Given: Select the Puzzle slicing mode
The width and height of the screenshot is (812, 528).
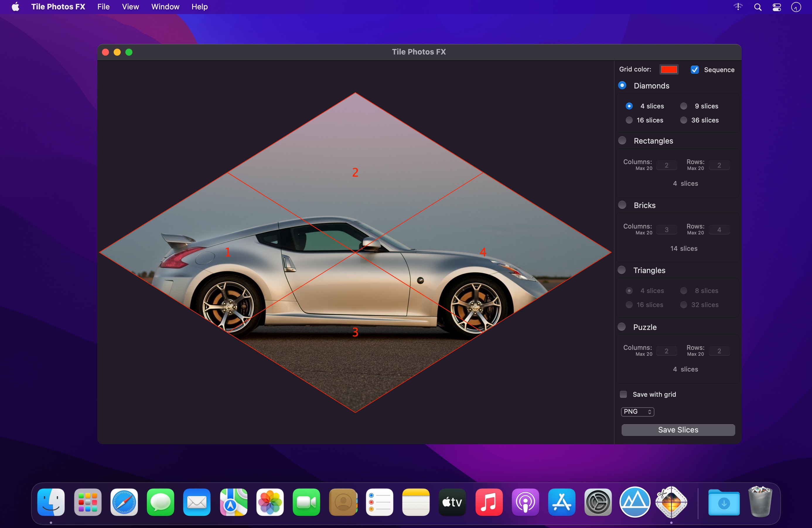Looking at the screenshot, I should tap(622, 327).
